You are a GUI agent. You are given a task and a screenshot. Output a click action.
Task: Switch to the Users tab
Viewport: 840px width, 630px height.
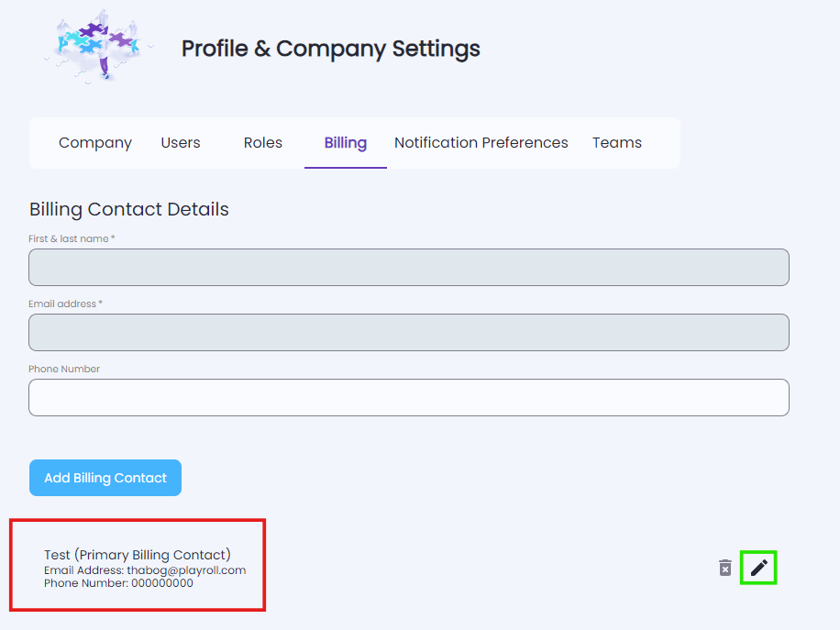181,142
